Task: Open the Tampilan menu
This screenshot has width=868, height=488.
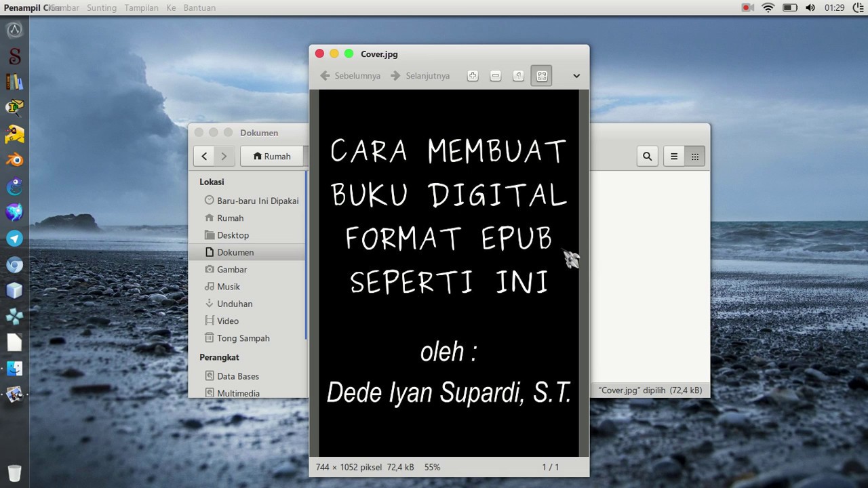Action: [141, 7]
